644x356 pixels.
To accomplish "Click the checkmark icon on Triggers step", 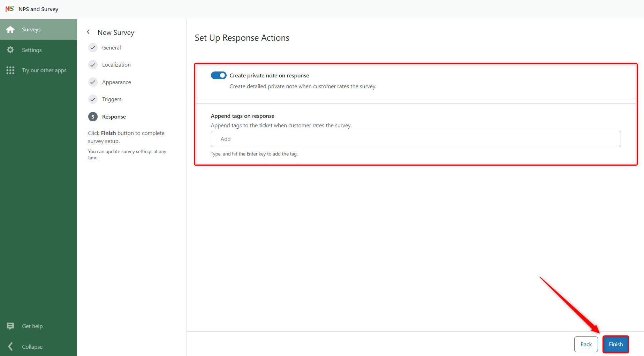I will pos(93,99).
